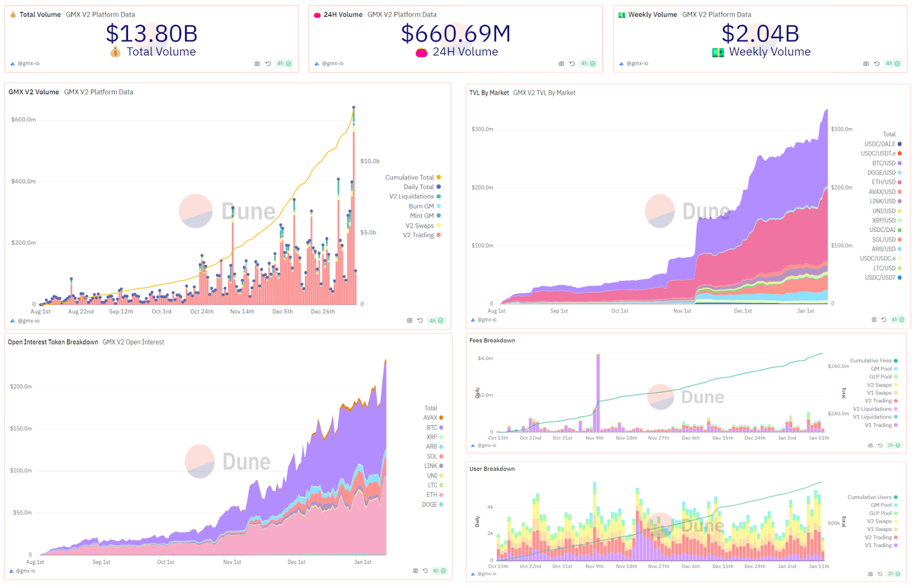Capture Weekly Volume panel with camera icon
The height and width of the screenshot is (588, 912).
(x=866, y=64)
